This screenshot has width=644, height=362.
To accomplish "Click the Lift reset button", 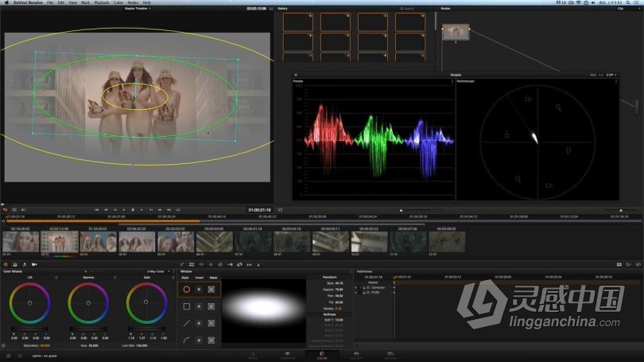I will pos(56,278).
